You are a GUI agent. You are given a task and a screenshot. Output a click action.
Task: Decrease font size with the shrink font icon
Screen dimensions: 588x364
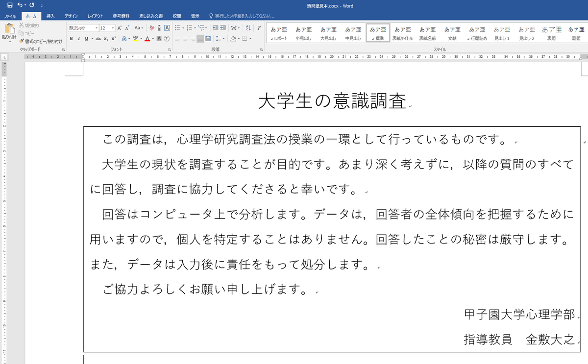(127, 28)
